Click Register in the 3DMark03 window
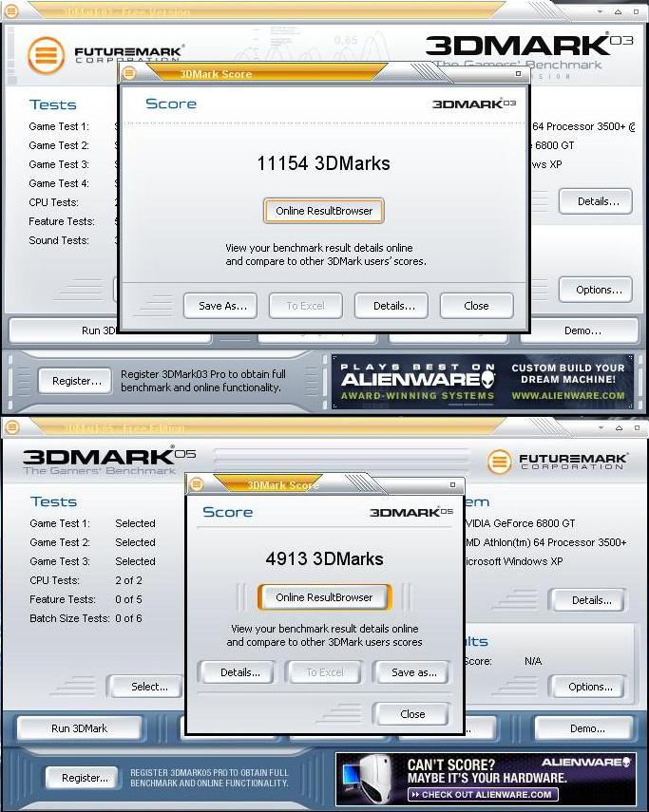Viewport: 649px width, 812px height. pos(75,381)
